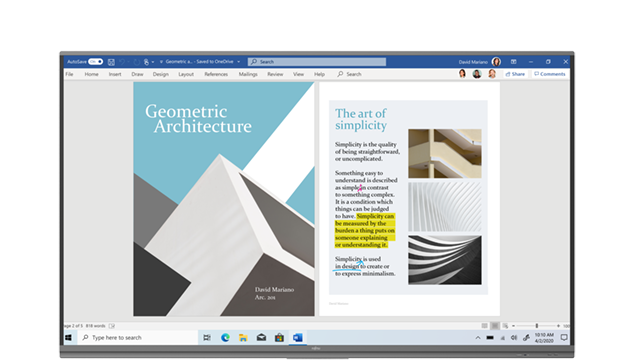Click the title bar Search box

(x=317, y=62)
